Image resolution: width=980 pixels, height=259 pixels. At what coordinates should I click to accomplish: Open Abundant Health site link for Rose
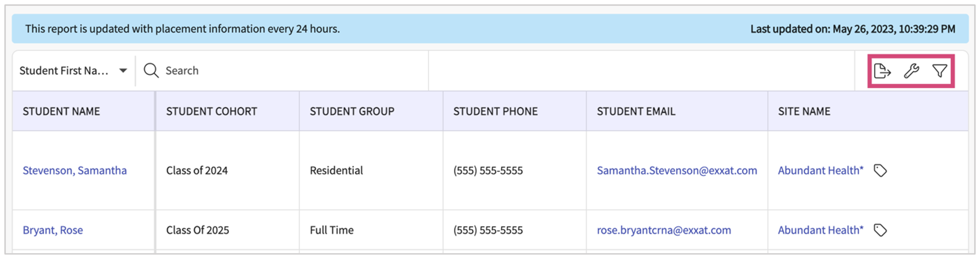coord(820,230)
